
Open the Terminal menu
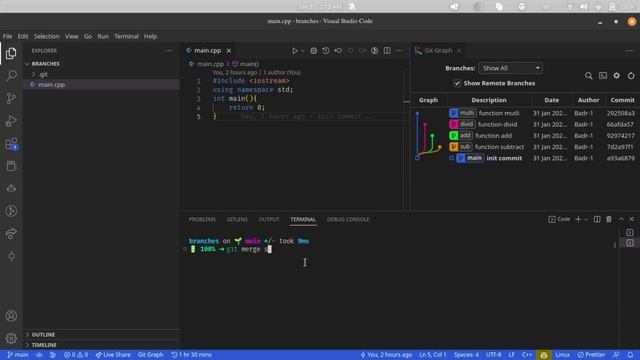point(126,36)
